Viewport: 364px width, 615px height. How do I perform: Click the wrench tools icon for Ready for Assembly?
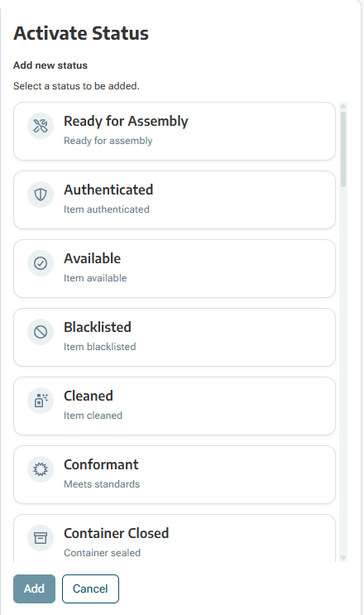[x=41, y=126]
